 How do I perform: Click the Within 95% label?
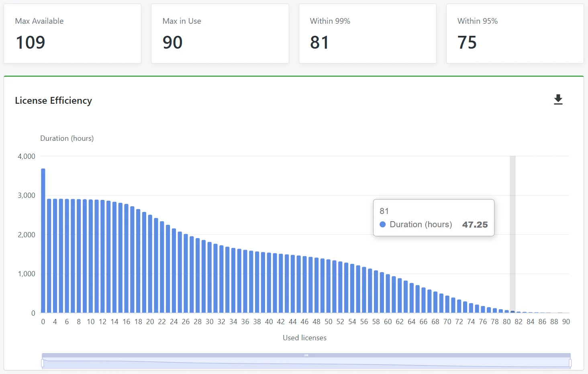[x=478, y=21]
